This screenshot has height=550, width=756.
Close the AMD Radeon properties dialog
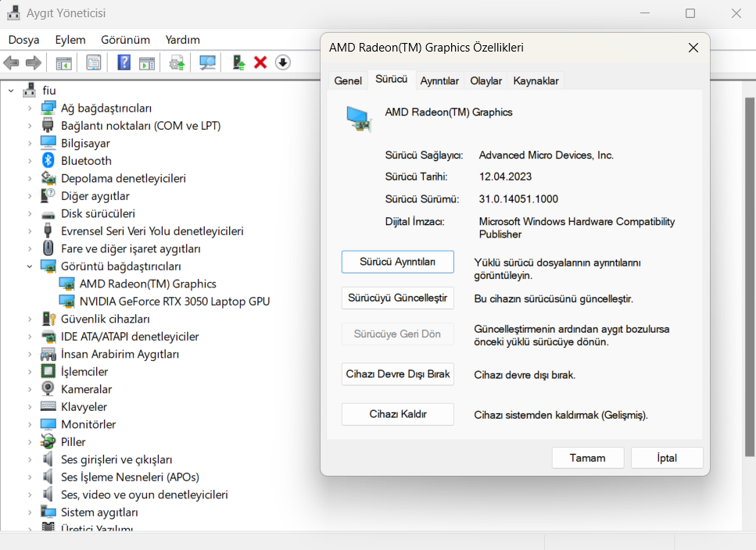click(693, 48)
